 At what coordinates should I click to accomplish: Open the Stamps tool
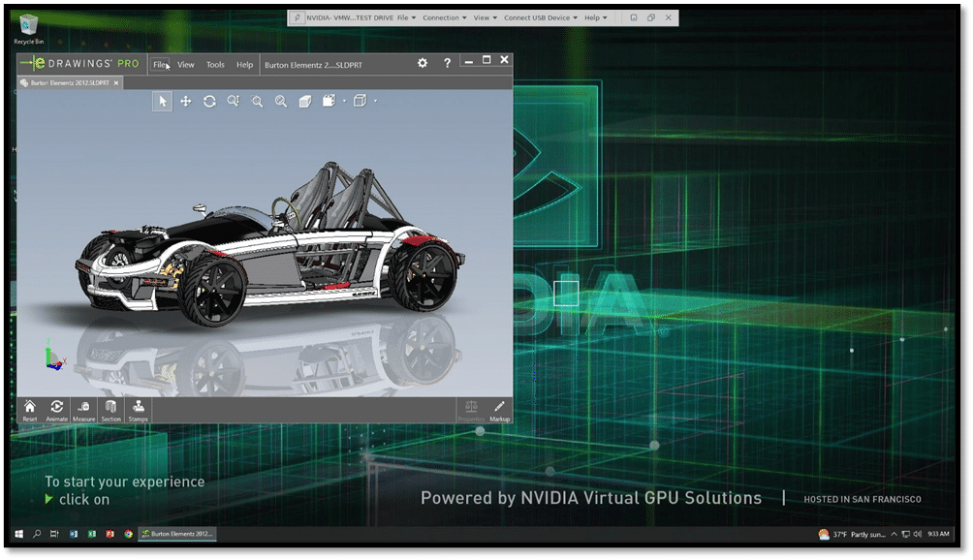[x=139, y=411]
